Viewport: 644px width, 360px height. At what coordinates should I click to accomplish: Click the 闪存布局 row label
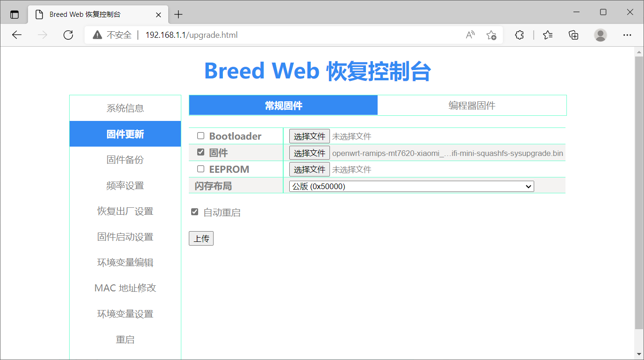tap(213, 186)
